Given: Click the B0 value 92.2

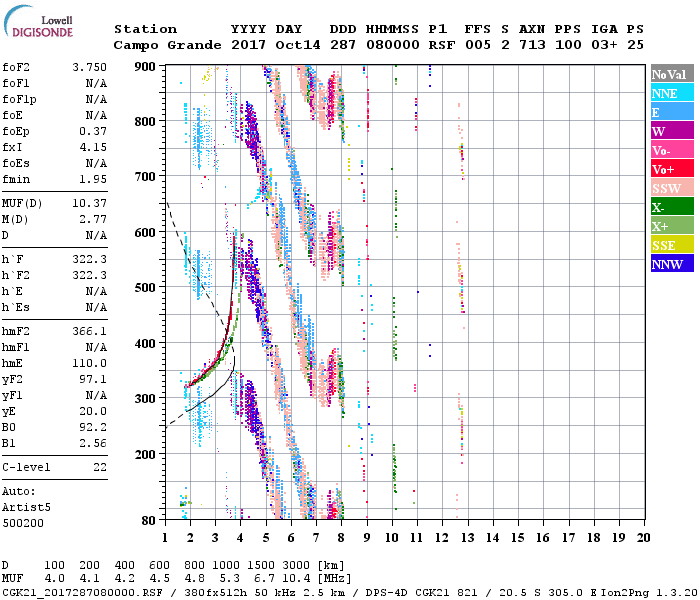Looking at the screenshot, I should click(x=93, y=427).
